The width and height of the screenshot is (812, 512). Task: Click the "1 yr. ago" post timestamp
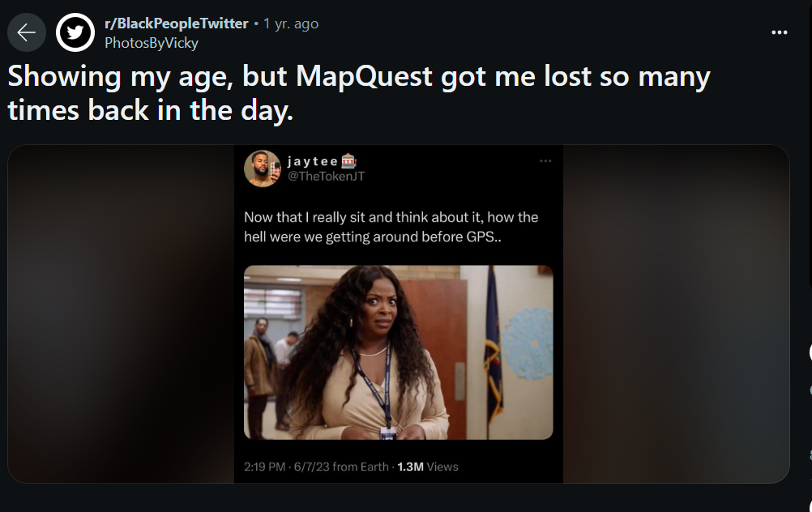click(x=290, y=23)
